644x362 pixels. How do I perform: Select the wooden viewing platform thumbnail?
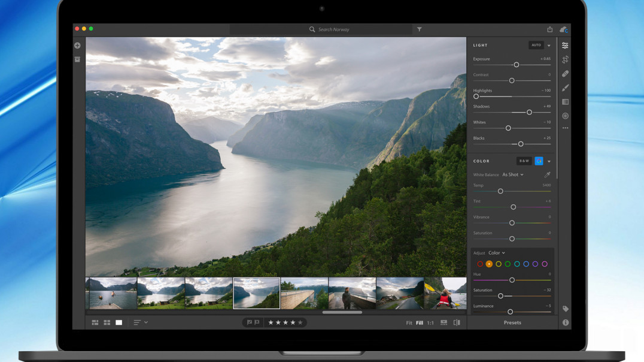pos(304,293)
